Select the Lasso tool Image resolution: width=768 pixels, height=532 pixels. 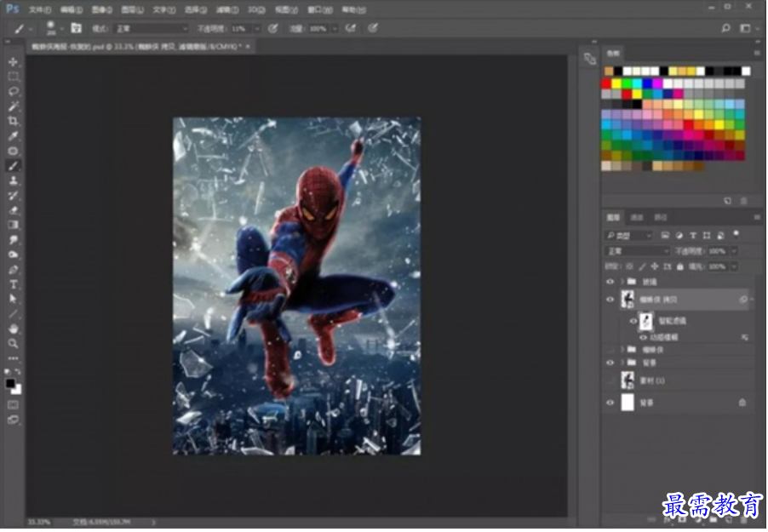pyautogui.click(x=14, y=91)
